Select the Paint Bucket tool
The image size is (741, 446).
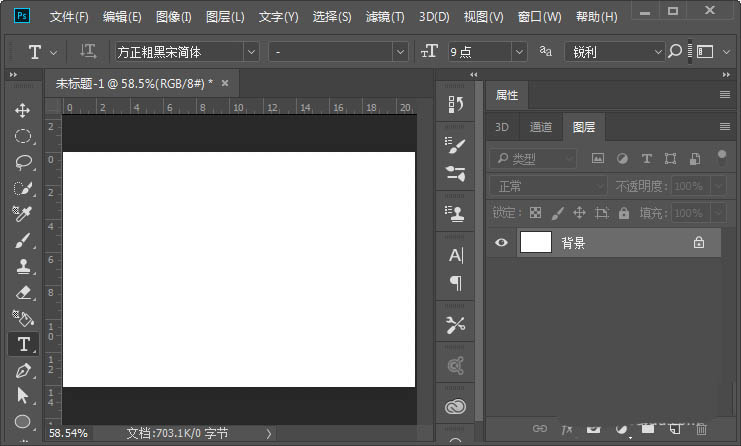click(23, 318)
